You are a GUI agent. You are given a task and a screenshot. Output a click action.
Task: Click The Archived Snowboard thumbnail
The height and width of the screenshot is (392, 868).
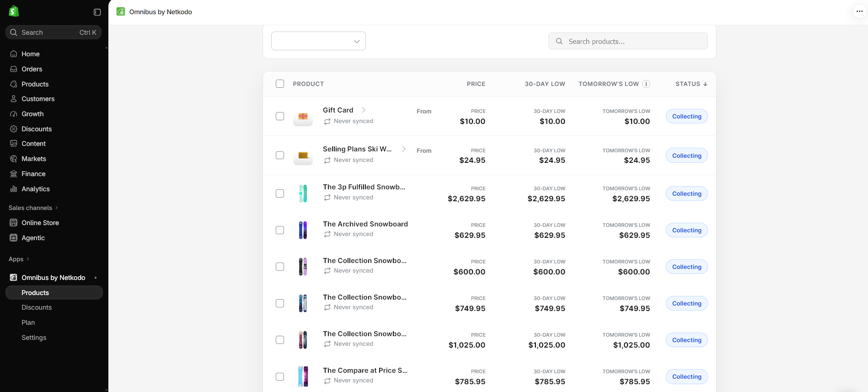point(303,230)
